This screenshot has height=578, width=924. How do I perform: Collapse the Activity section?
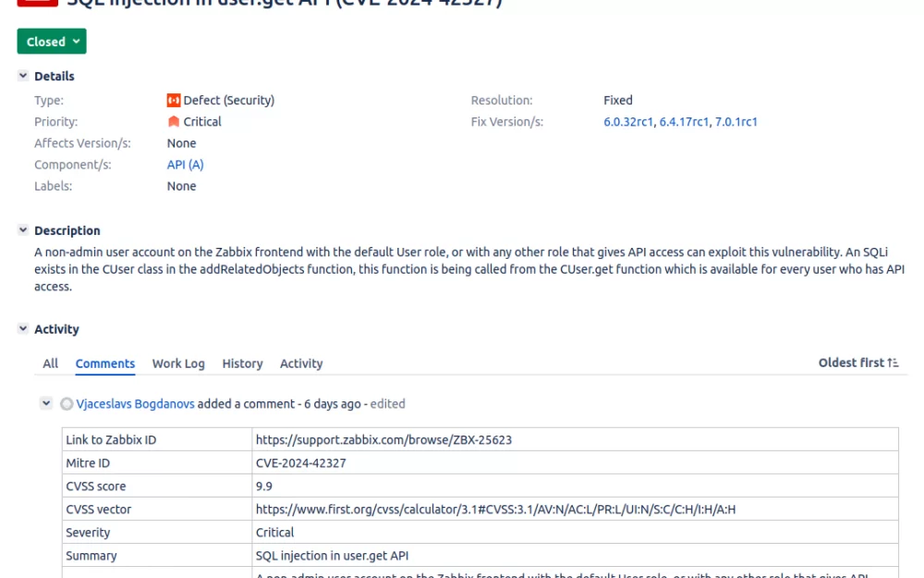tap(23, 328)
